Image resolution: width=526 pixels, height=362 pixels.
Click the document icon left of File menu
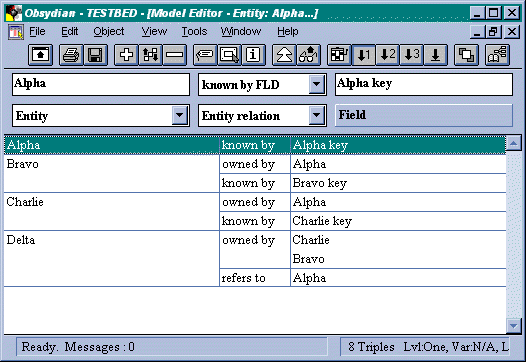click(15, 32)
